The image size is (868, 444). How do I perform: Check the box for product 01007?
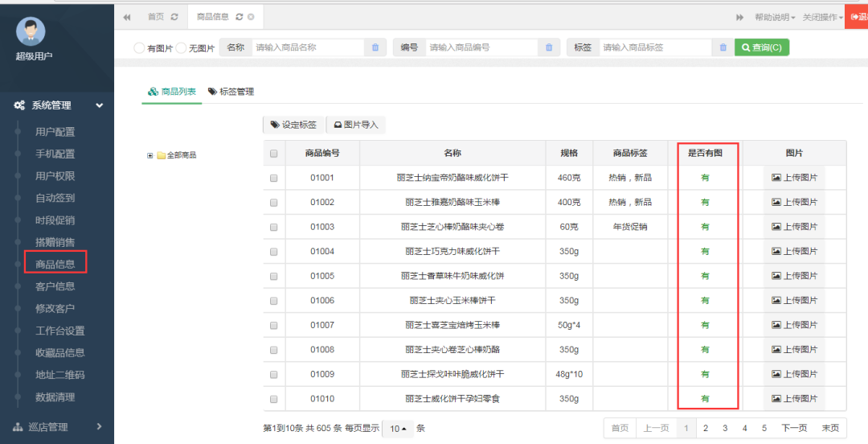tap(273, 326)
